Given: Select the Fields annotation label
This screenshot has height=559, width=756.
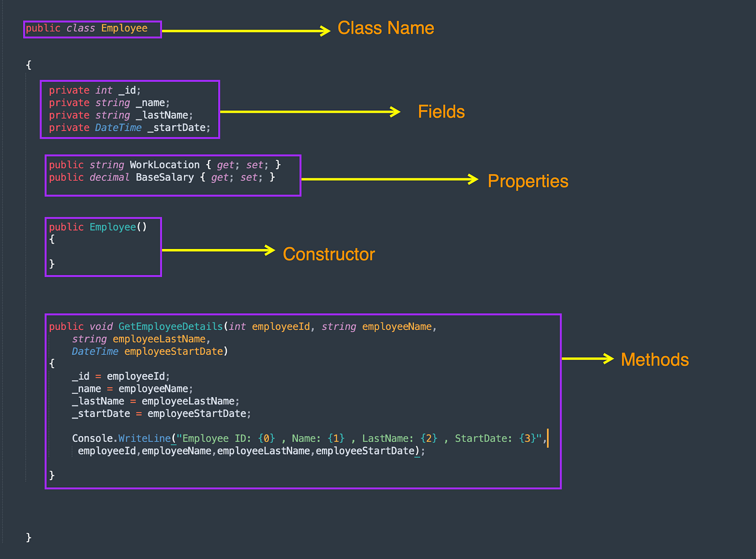Looking at the screenshot, I should coord(441,112).
